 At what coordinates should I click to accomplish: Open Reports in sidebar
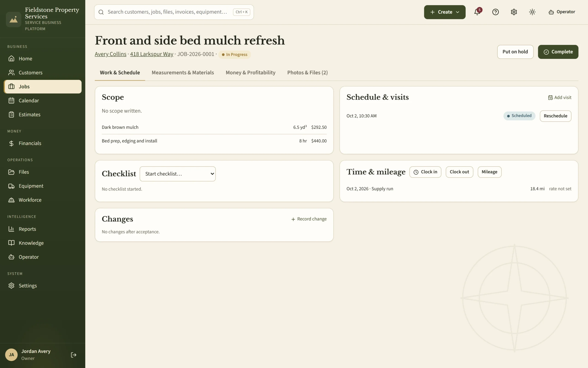(x=42, y=229)
